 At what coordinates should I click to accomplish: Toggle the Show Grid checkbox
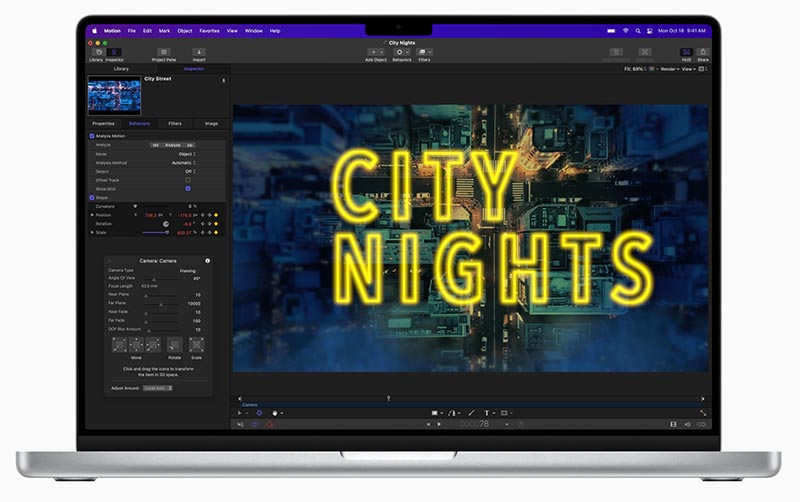pos(188,189)
